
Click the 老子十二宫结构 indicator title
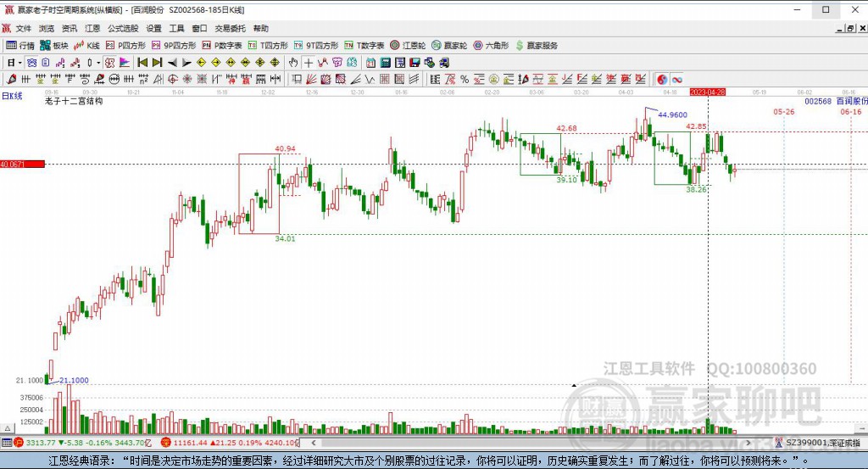[74, 101]
